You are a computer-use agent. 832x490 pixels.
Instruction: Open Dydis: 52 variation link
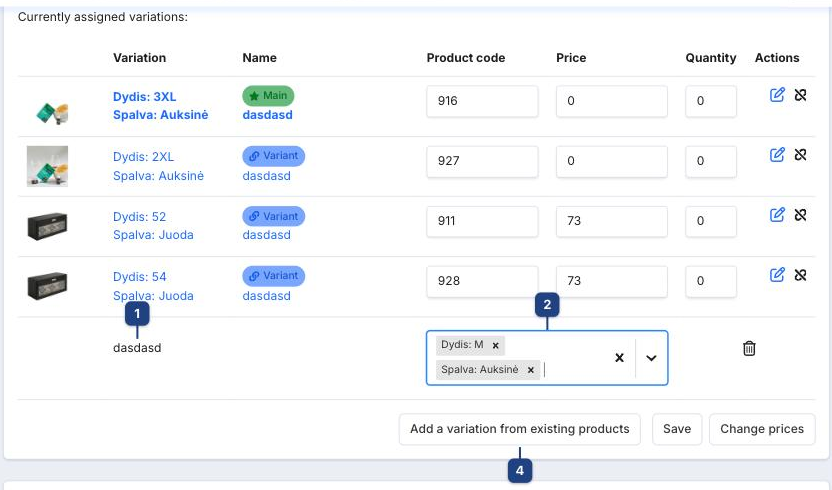pyautogui.click(x=140, y=217)
